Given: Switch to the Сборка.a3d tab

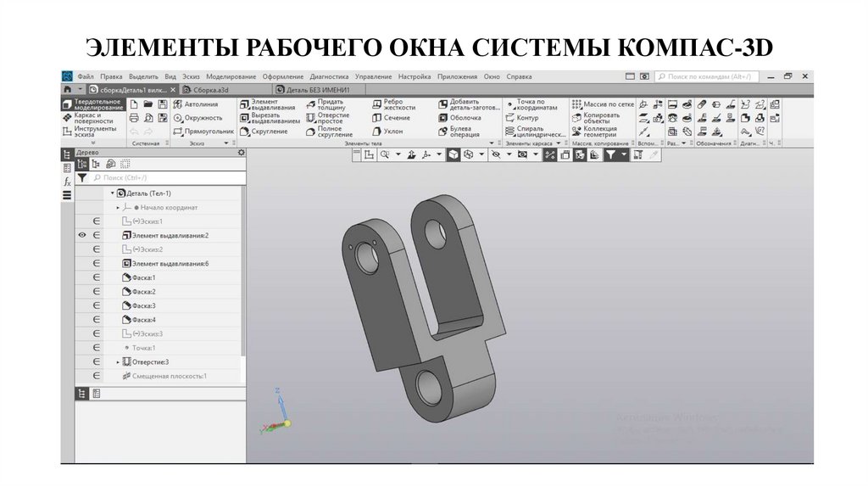Looking at the screenshot, I should 225,90.
